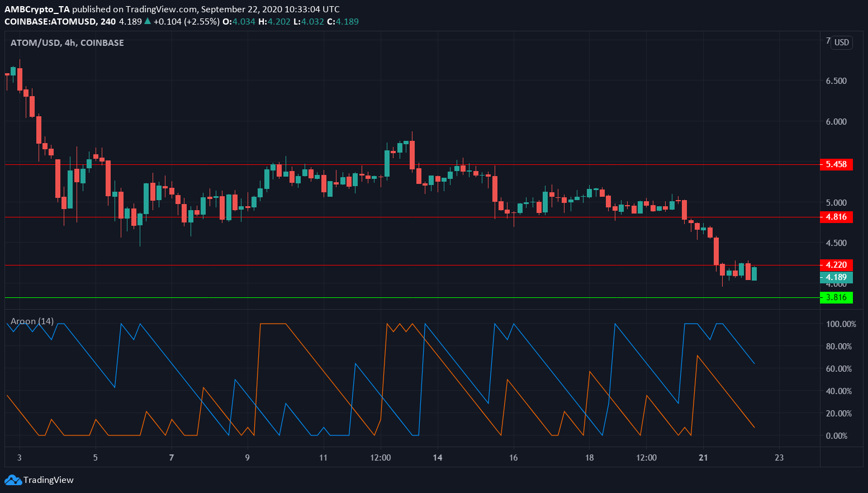Click the 6.000 price axis tick
868x493 pixels.
[x=836, y=122]
